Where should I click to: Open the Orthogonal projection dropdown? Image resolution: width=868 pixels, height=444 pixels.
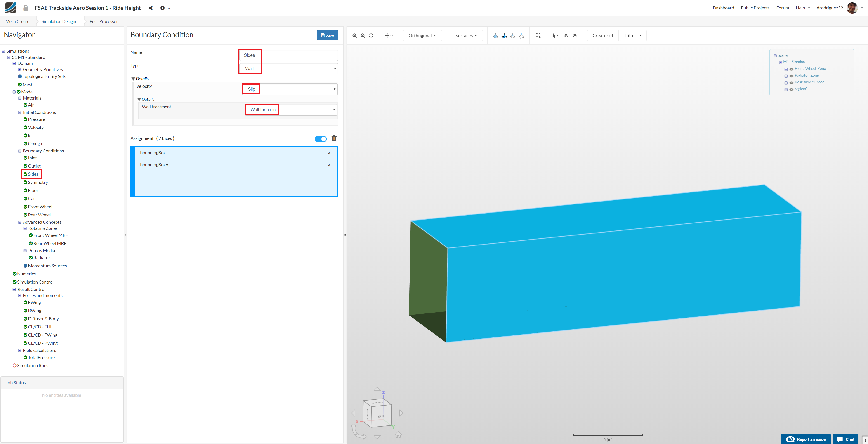coord(422,36)
